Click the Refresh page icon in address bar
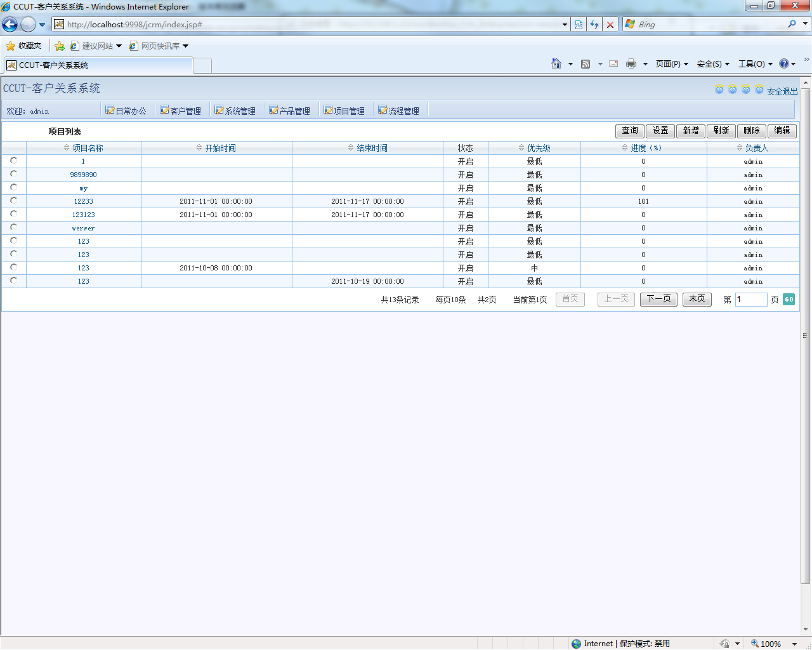 pos(594,24)
